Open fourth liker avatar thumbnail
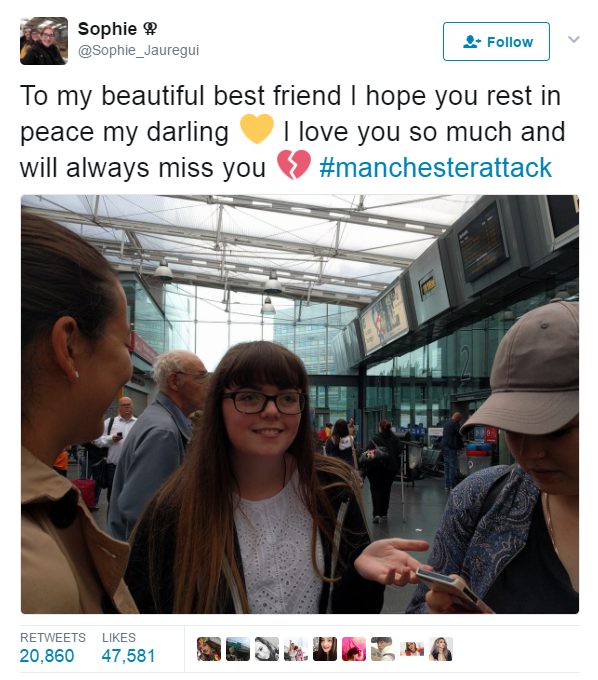Viewport: 598px width, 680px height. pyautogui.click(x=296, y=649)
